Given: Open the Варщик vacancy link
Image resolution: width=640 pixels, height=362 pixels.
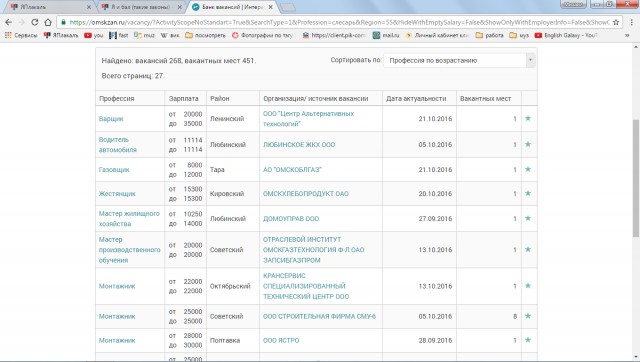Looking at the screenshot, I should (x=111, y=119).
